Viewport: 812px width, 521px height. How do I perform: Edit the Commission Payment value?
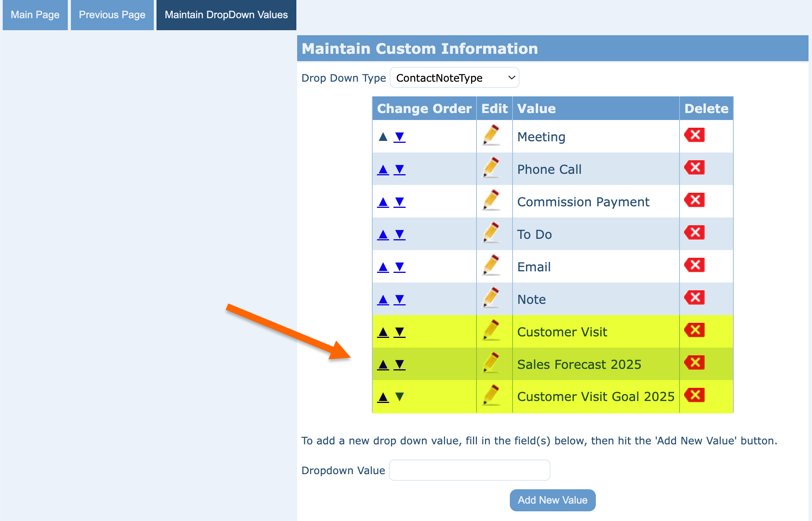[x=492, y=200]
